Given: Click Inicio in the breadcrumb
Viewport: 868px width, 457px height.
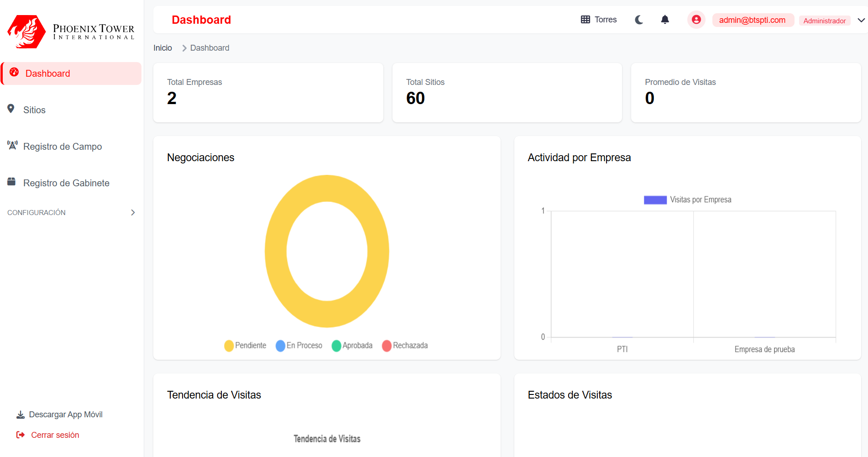Looking at the screenshot, I should [162, 47].
